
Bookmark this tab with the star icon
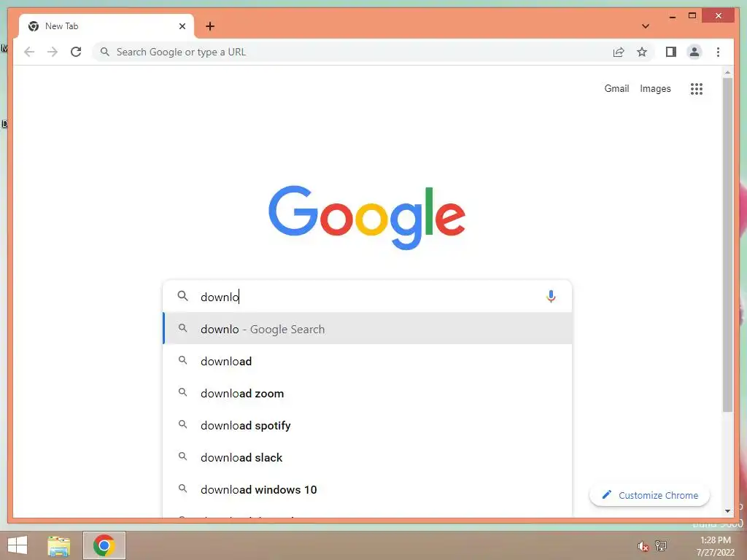point(642,52)
